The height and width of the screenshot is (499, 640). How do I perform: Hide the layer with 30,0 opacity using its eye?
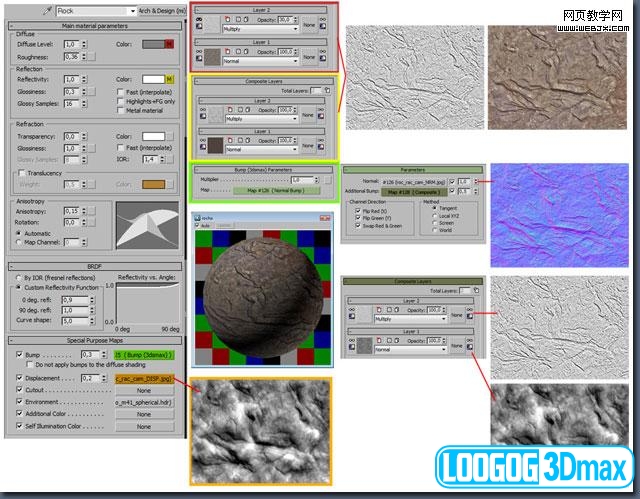[x=199, y=20]
